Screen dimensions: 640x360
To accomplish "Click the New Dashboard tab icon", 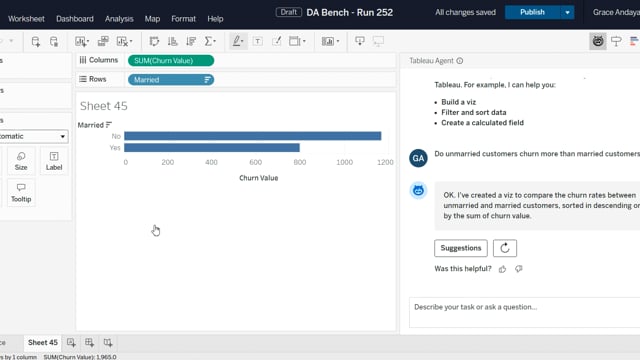I will click(89, 342).
